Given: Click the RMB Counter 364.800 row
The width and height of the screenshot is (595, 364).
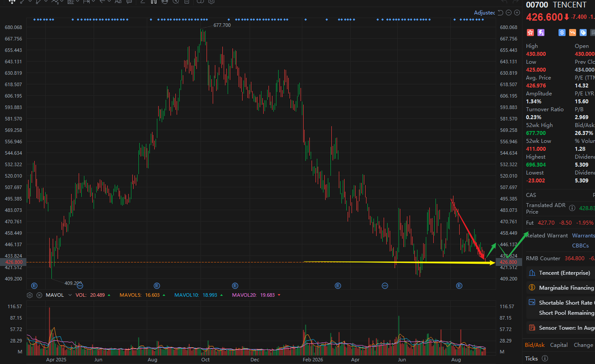Looking at the screenshot, I should [559, 258].
